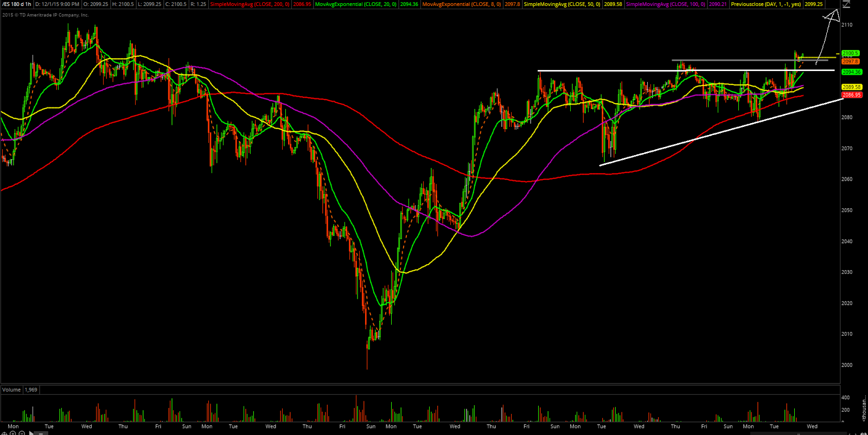Viewport: 868px width, 435px height.
Task: Click the date D: 12/1/15 9:00 PM
Action: [57, 4]
